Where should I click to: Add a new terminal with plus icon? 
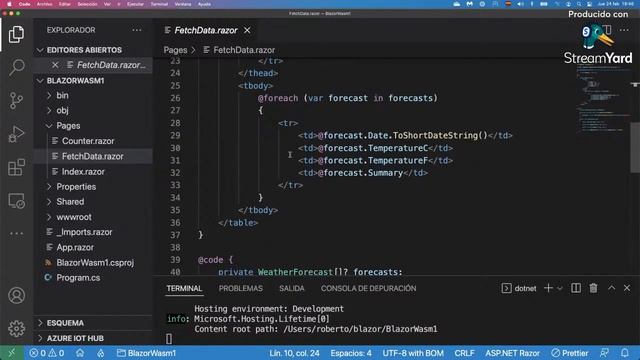click(x=548, y=288)
